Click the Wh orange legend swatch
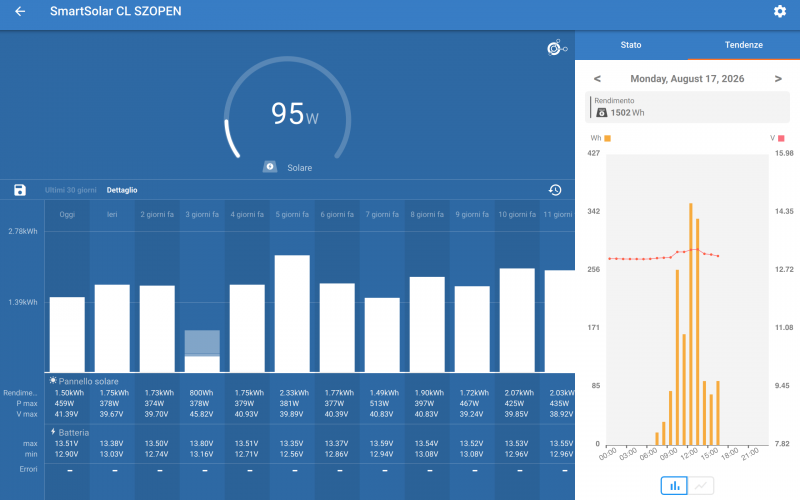Viewport: 800px width, 500px height. pyautogui.click(x=607, y=138)
